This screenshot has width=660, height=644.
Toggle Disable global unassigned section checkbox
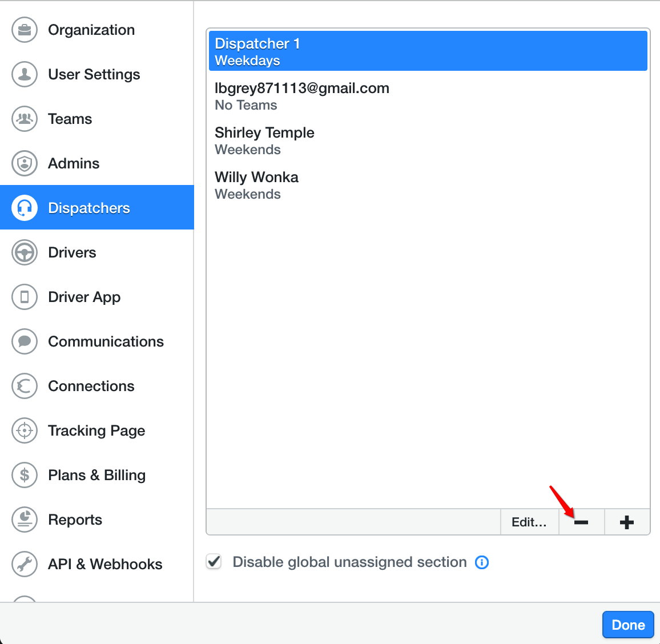[x=214, y=561]
